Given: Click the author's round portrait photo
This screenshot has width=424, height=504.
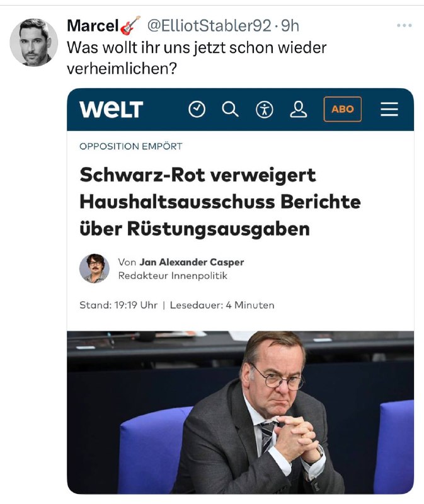Looking at the screenshot, I should click(95, 268).
